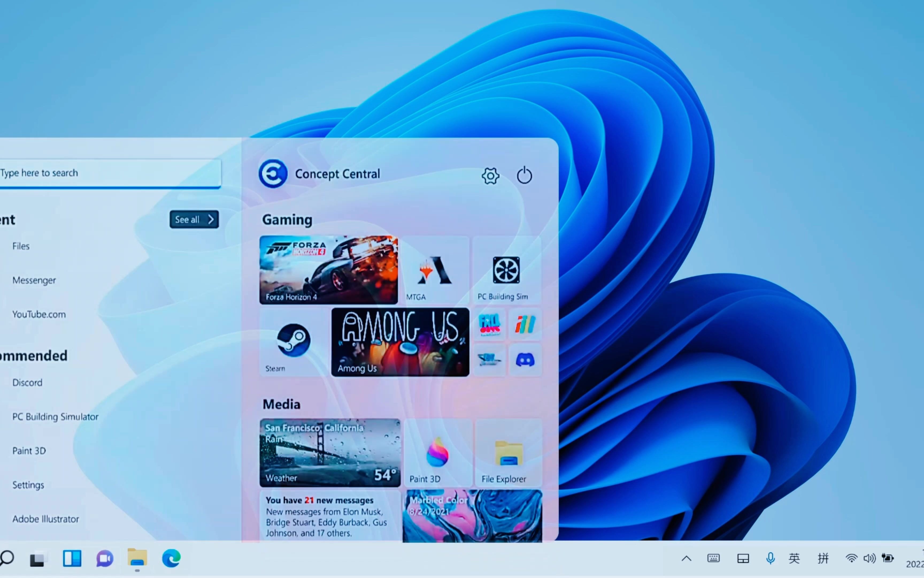This screenshot has height=578, width=924.
Task: Open Messenger from the recent list
Action: 34,280
